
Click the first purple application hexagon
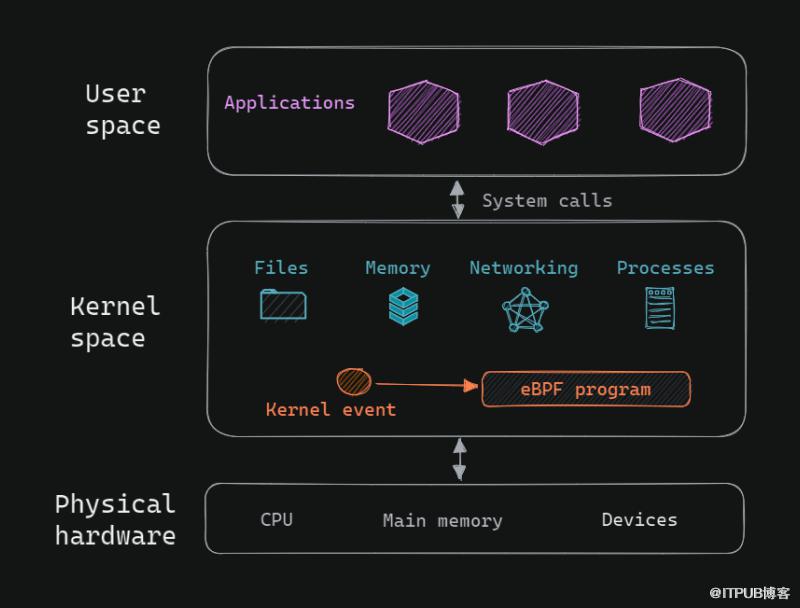[423, 112]
